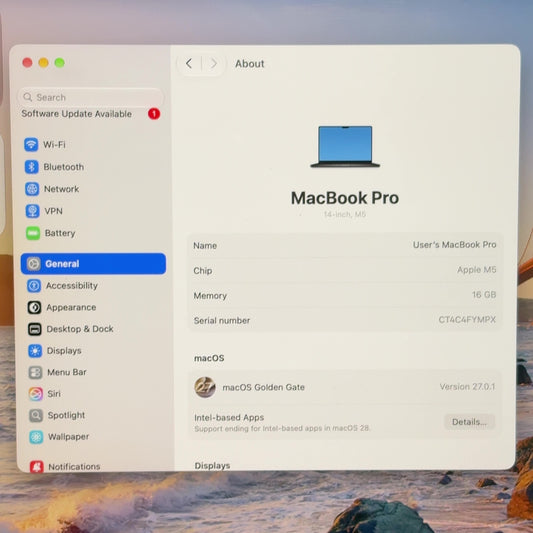Click the MacBook Pro laptop image
Image resolution: width=533 pixels, height=533 pixels.
click(345, 147)
